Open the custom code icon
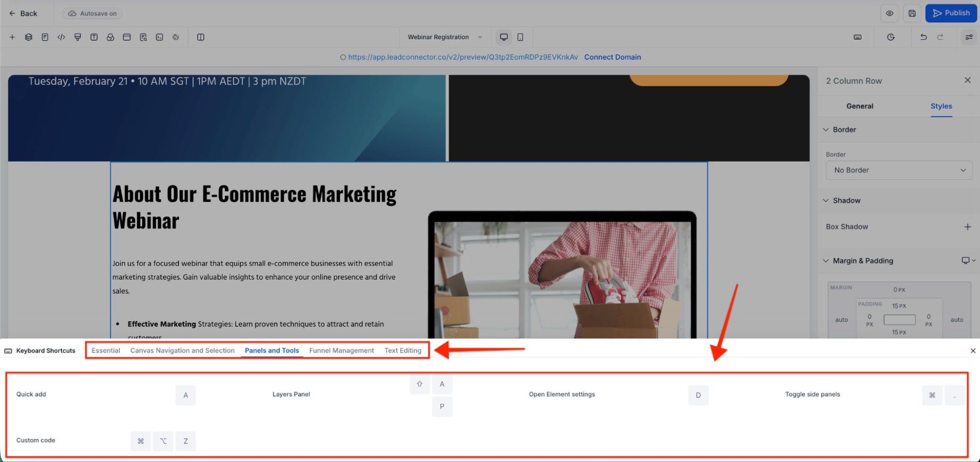This screenshot has height=462, width=980. (61, 37)
